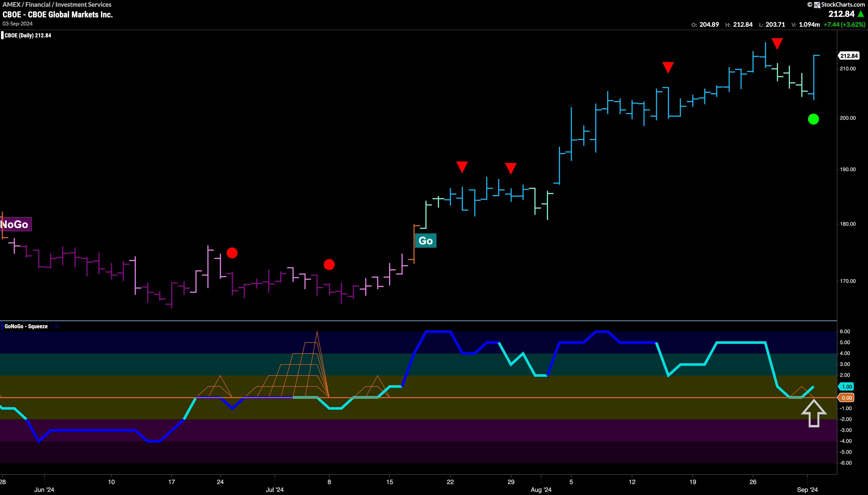
Task: Click the red triangle marker near 29 July
Action: coord(511,168)
